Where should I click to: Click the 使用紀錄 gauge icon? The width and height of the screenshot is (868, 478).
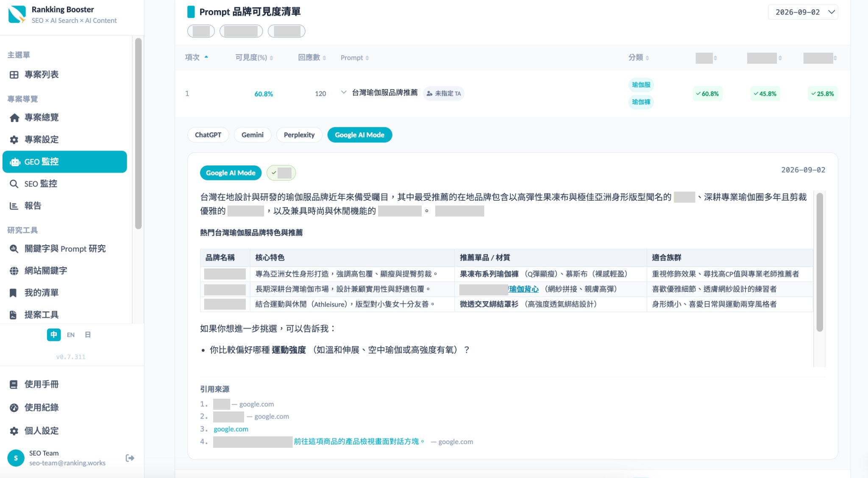[x=14, y=408]
